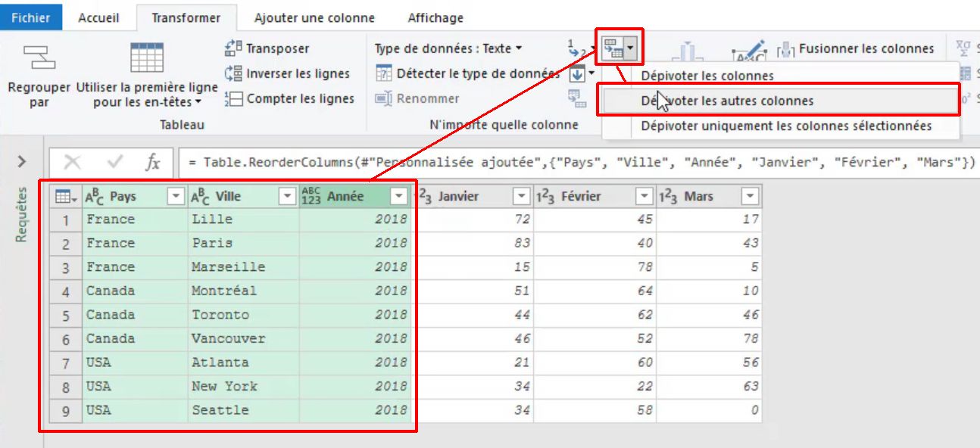The width and height of the screenshot is (980, 448).
Task: Select the Février column header
Action: point(595,197)
